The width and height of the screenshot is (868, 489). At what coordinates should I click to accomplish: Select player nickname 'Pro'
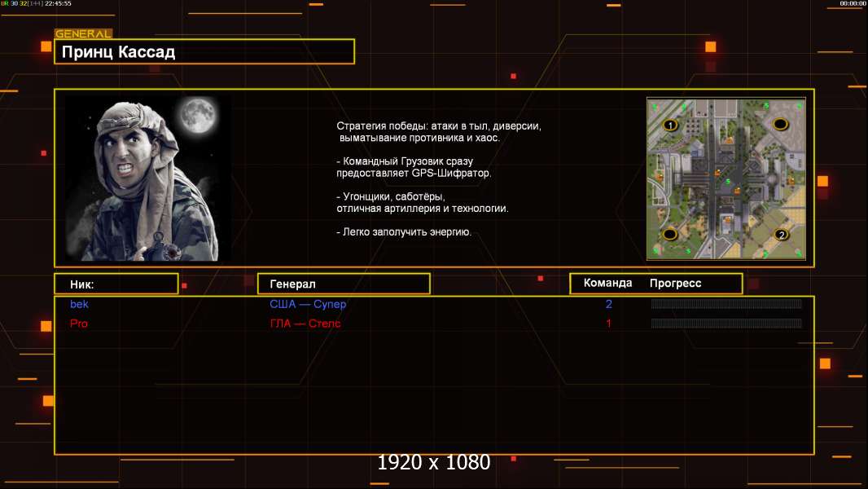click(x=79, y=324)
